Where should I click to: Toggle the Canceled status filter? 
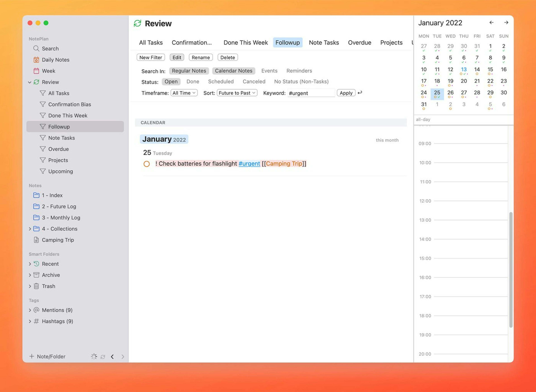pyautogui.click(x=254, y=82)
